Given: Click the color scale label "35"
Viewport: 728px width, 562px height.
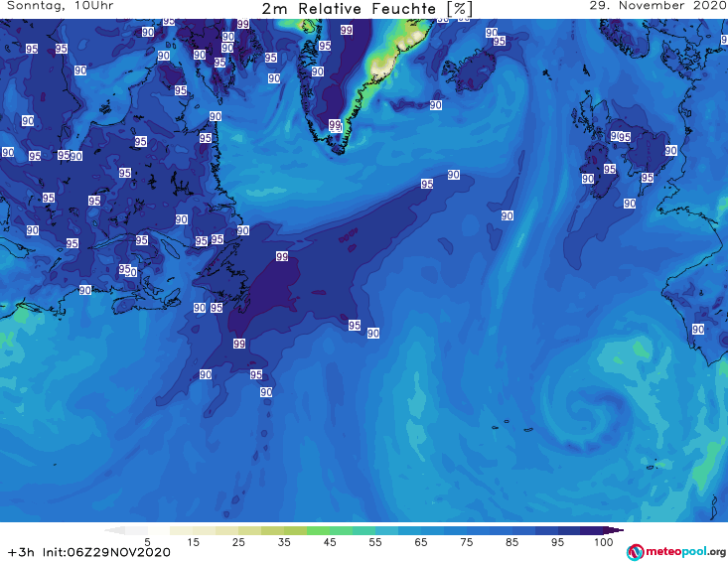Looking at the screenshot, I should [284, 542].
